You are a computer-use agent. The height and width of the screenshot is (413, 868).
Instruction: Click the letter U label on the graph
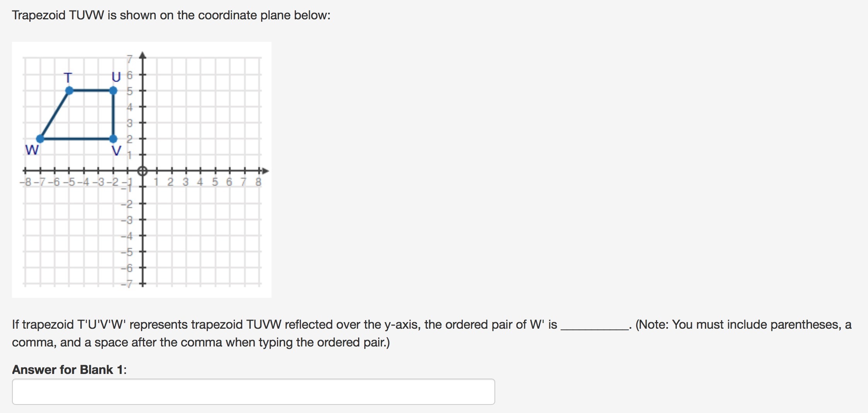coord(116,77)
